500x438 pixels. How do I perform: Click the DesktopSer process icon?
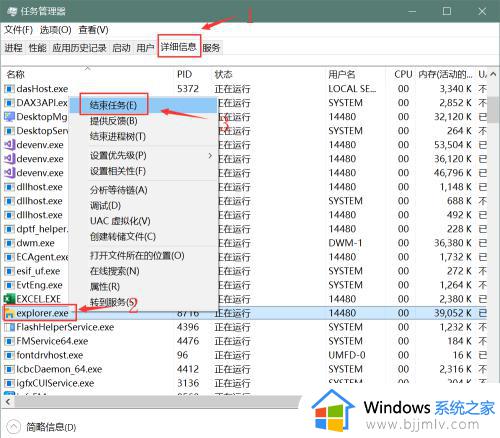(9, 131)
